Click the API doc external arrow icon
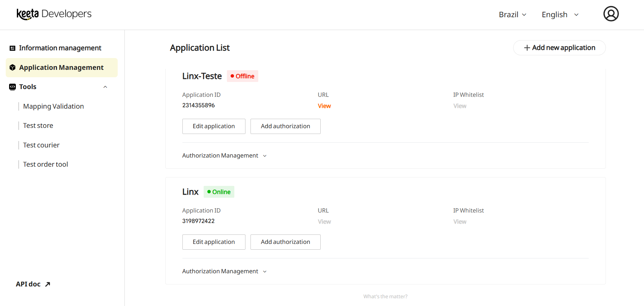Image resolution: width=644 pixels, height=306 pixels. [x=48, y=284]
